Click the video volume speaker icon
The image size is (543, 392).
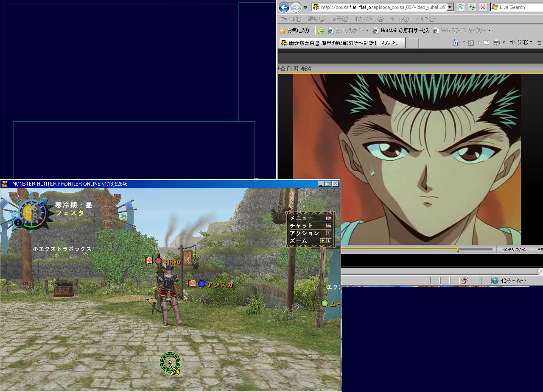pos(540,249)
